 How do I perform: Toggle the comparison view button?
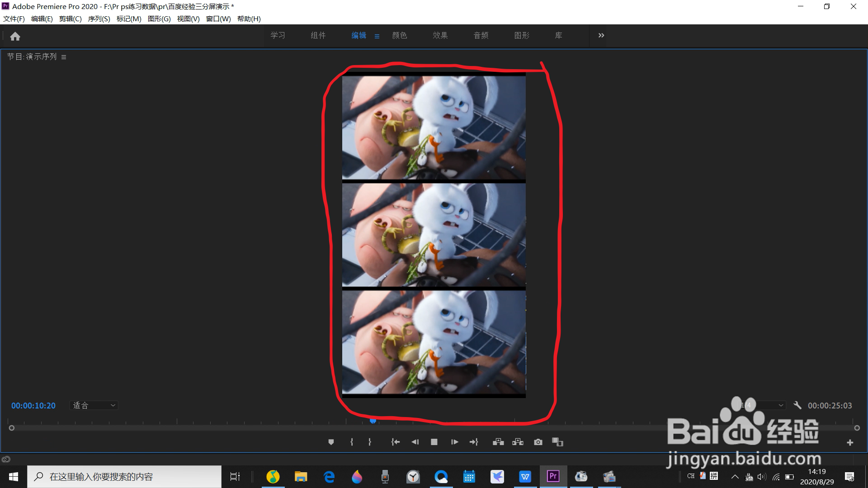[x=557, y=442]
